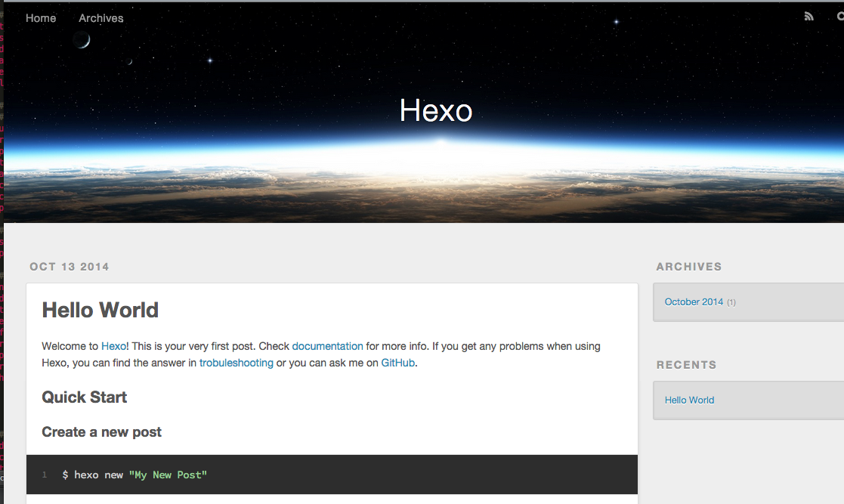Image resolution: width=844 pixels, height=504 pixels.
Task: Open the trobuleshooting link
Action: 237,363
